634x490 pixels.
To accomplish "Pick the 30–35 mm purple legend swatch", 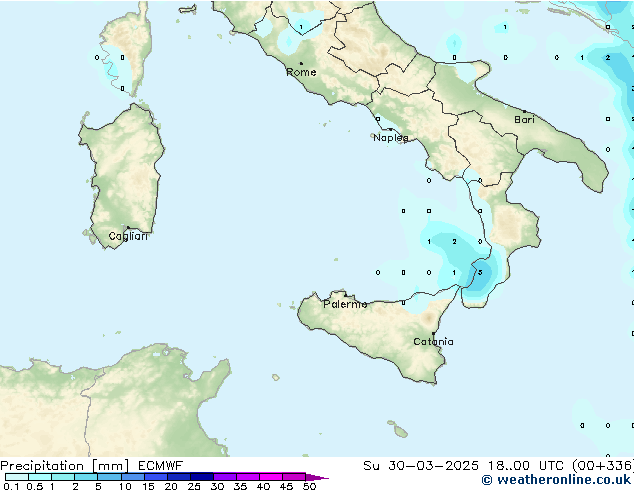I will tap(224, 477).
